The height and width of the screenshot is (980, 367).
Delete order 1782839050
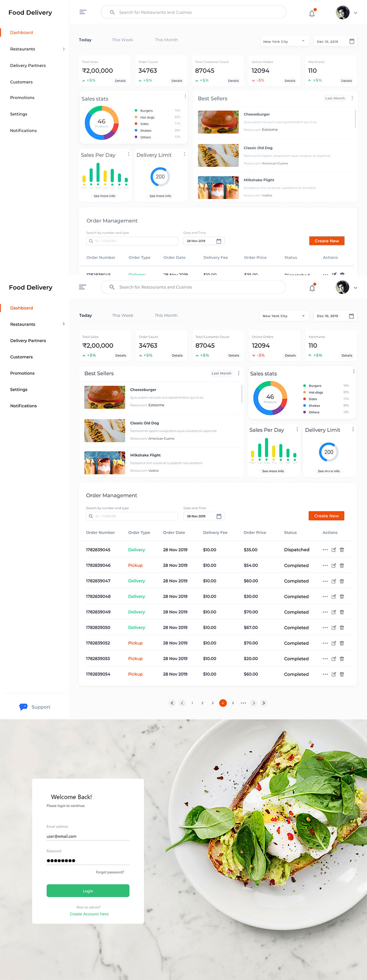pyautogui.click(x=342, y=627)
